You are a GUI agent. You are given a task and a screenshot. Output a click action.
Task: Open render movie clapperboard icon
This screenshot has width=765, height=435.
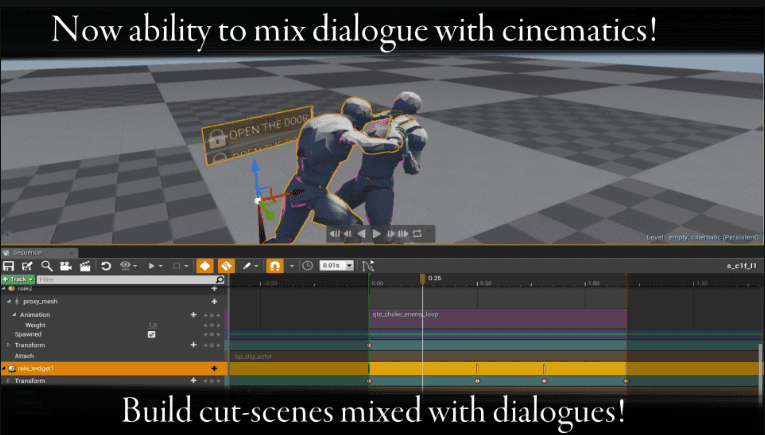pyautogui.click(x=85, y=266)
